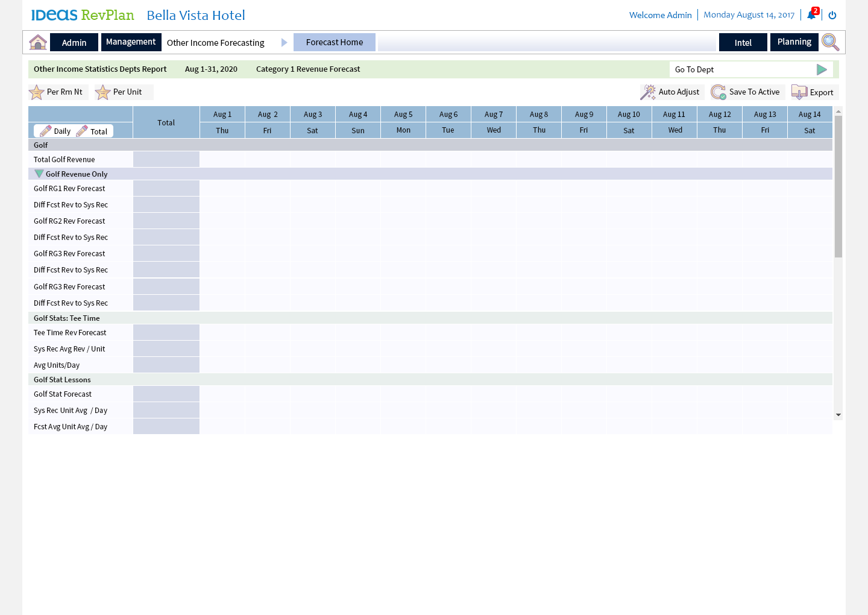This screenshot has width=868, height=615.
Task: Collapse the Golf Revenue Only section
Action: coord(39,174)
